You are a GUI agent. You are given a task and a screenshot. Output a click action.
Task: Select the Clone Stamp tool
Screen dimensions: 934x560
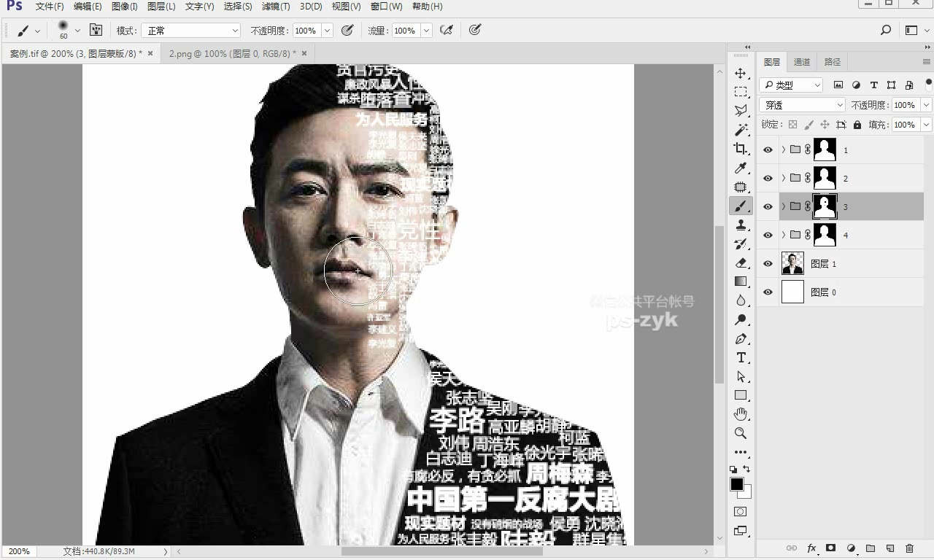(x=741, y=225)
